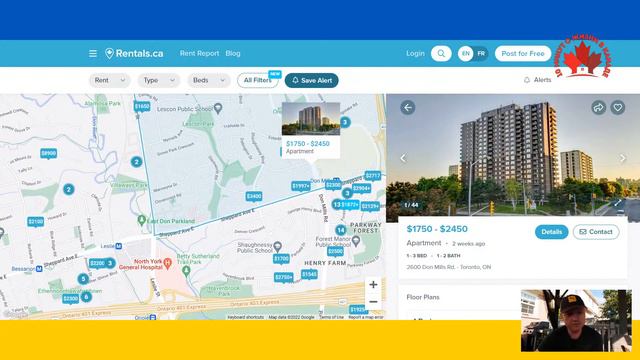The width and height of the screenshot is (640, 360).
Task: Select the $1700 map price marker
Action: (281, 258)
